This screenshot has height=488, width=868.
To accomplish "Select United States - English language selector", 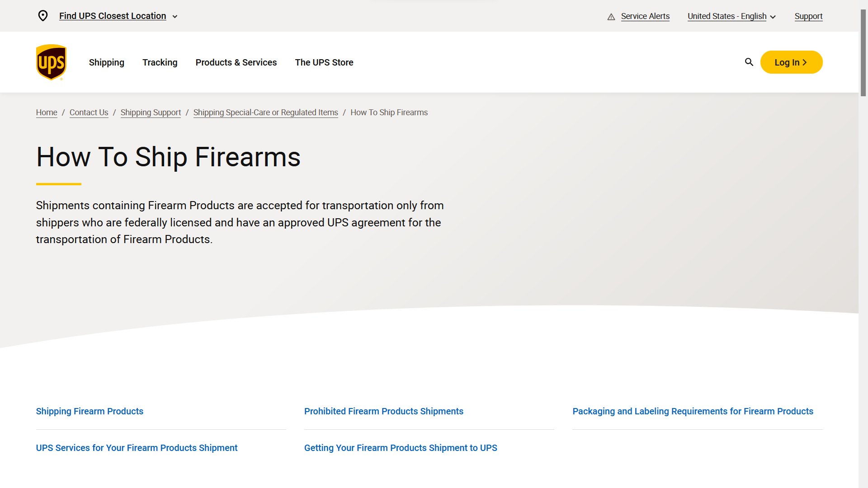I will click(727, 16).
